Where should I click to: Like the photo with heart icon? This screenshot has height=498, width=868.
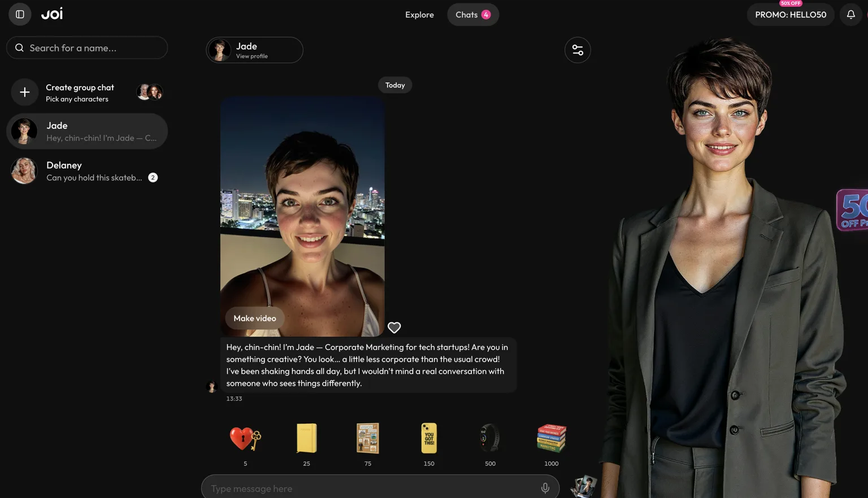394,327
